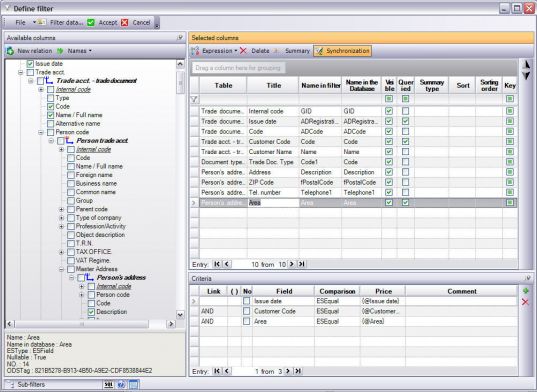This screenshot has width=537, height=392.
Task: Expand the Type of company node
Action: pyautogui.click(x=61, y=218)
